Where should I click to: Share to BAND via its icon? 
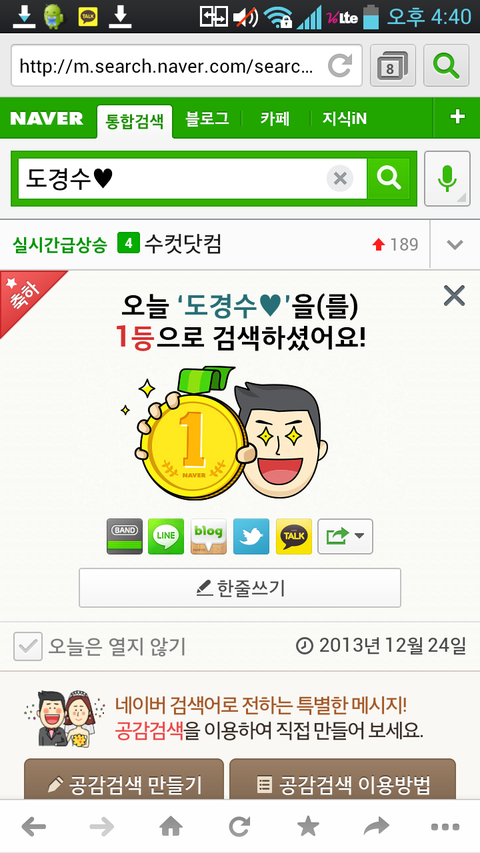pos(125,536)
